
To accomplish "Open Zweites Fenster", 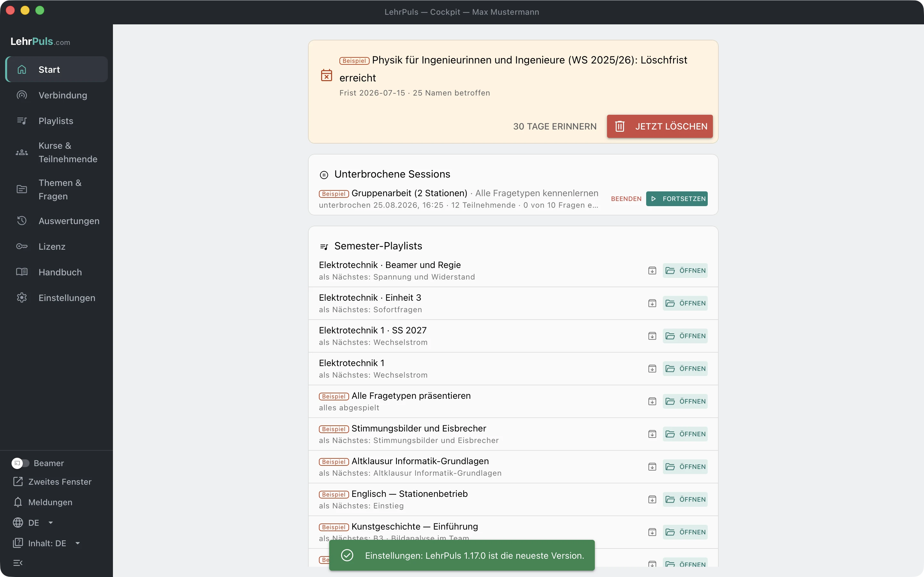I will click(x=52, y=481).
